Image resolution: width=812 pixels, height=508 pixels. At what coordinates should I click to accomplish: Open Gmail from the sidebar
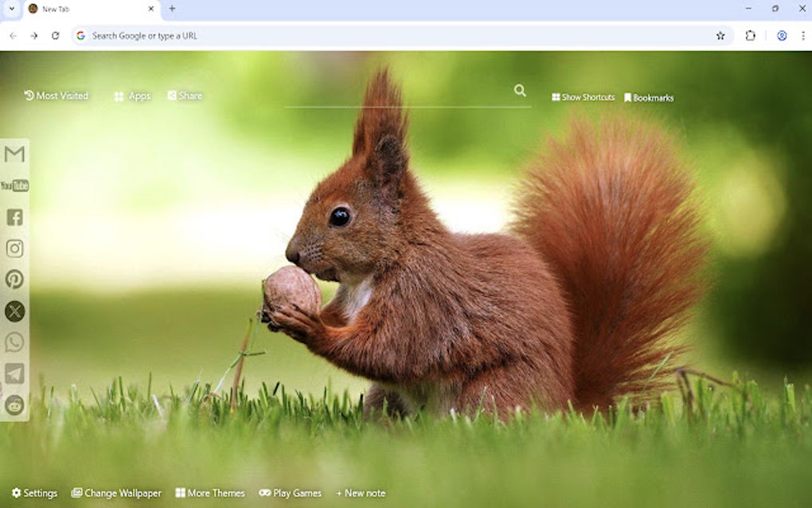[14, 154]
